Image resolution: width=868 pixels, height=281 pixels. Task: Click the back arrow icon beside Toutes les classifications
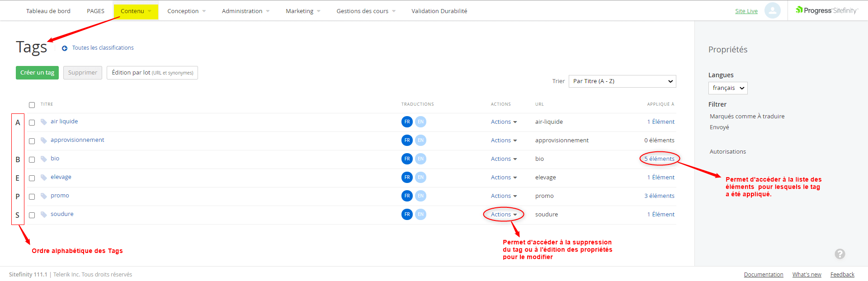pyautogui.click(x=65, y=48)
